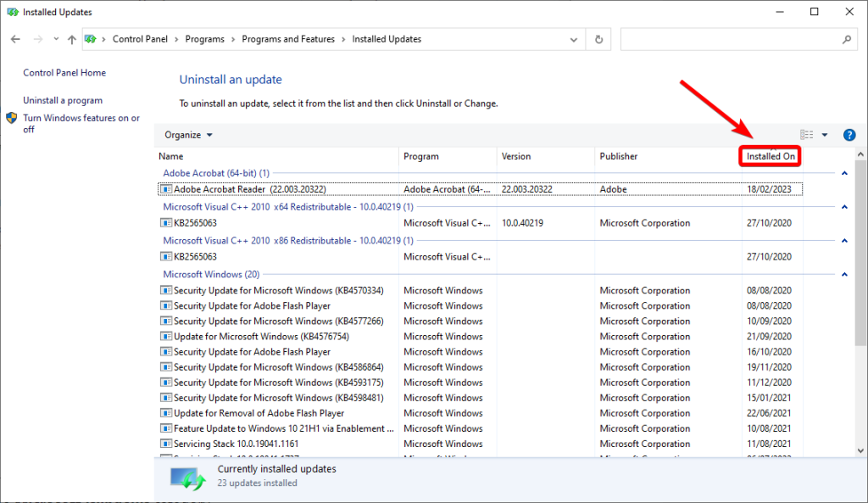The image size is (868, 503).
Task: Collapse the Adobe Acrobat (64-bit) group
Action: point(844,173)
